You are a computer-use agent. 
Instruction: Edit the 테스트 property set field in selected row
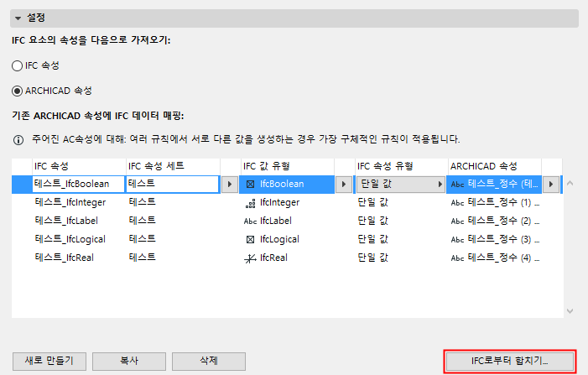pos(173,184)
